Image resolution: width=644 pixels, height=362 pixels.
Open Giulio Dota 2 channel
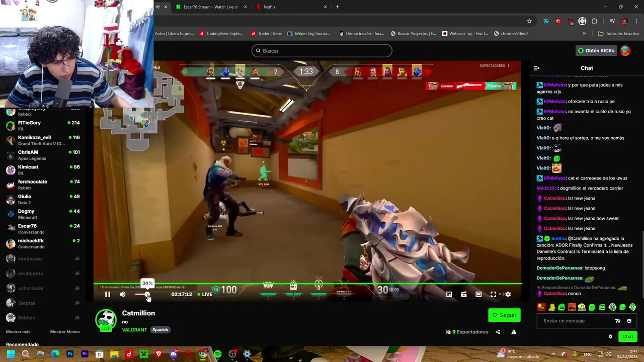(43, 199)
